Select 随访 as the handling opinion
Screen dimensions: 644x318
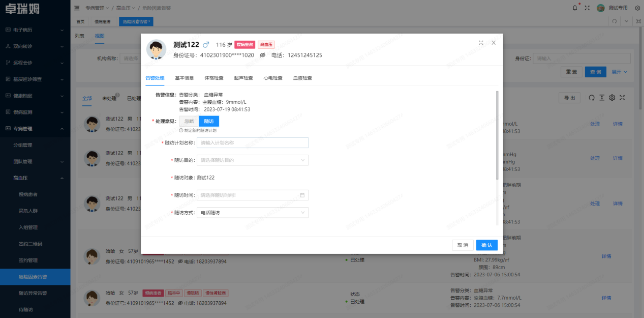(x=209, y=121)
